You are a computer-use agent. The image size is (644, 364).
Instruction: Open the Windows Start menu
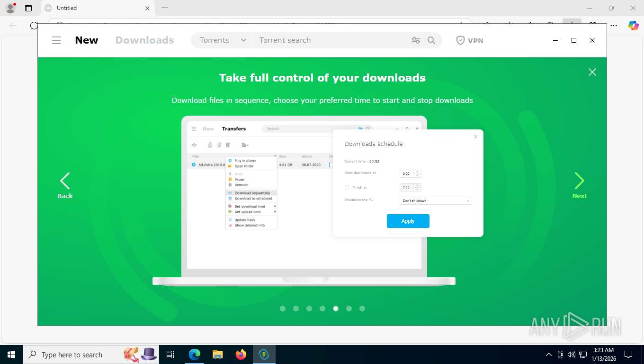tap(11, 355)
